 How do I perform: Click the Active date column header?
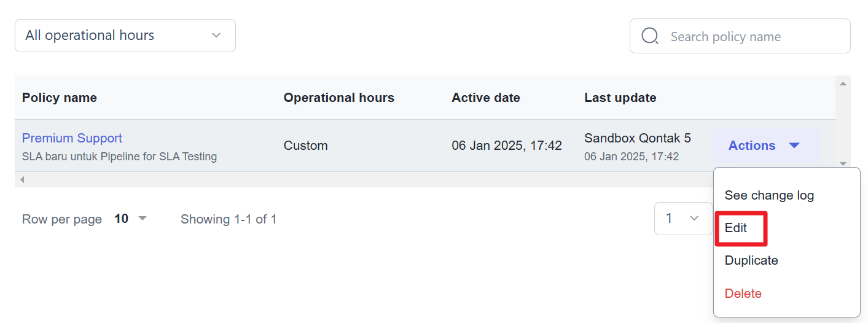486,98
